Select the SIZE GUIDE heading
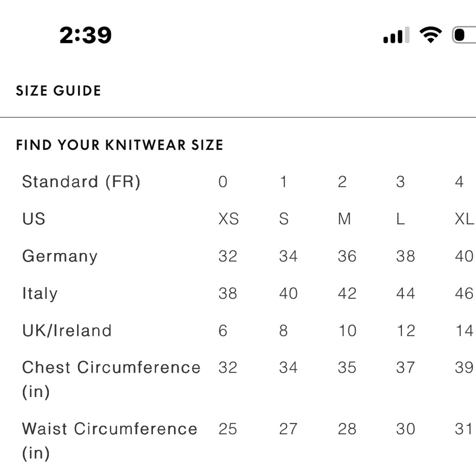 (x=59, y=91)
